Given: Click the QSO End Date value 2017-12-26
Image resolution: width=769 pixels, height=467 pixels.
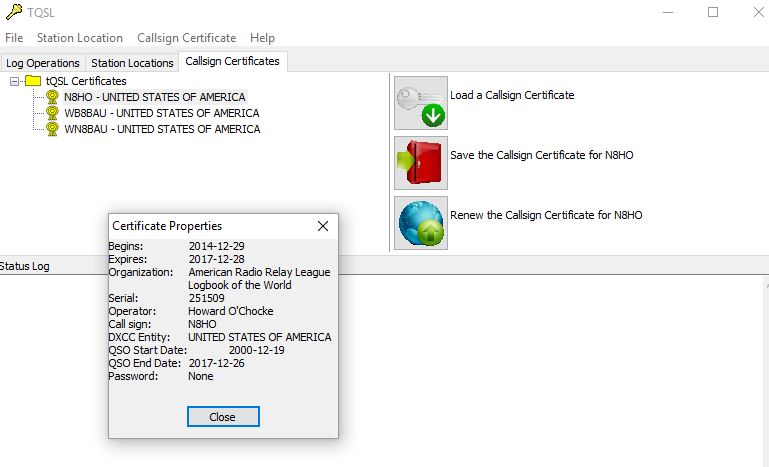Looking at the screenshot, I should (216, 363).
